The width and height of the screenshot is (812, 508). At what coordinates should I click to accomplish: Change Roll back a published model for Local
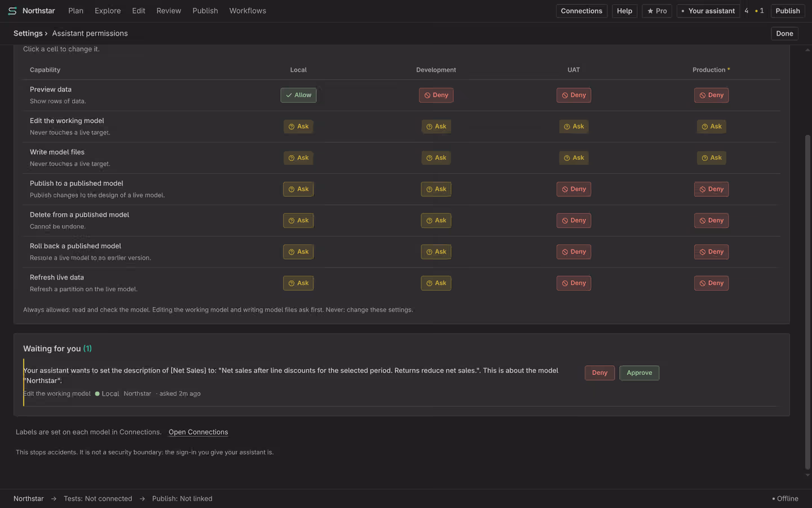[x=298, y=252]
